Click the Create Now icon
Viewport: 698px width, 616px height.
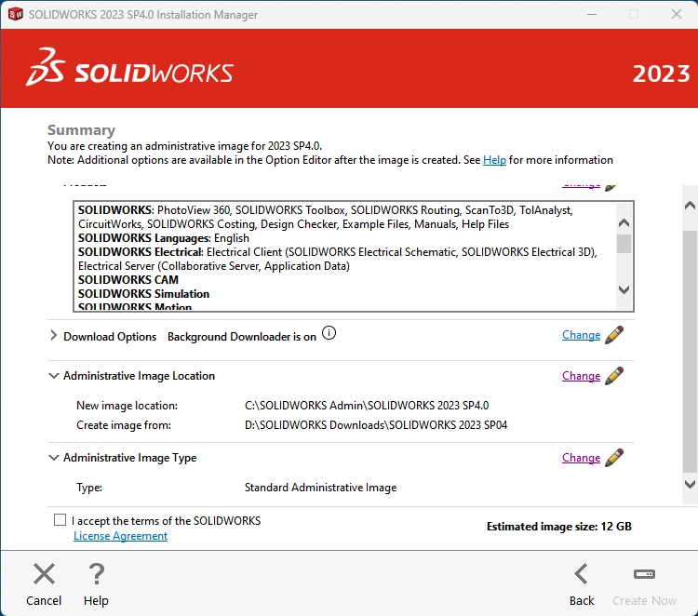tap(644, 574)
